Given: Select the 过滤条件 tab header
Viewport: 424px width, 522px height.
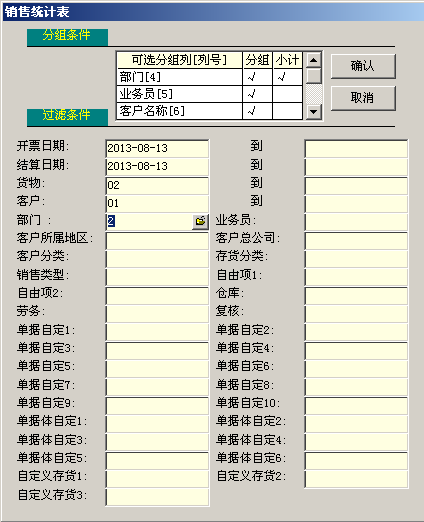Looking at the screenshot, I should coord(67,117).
